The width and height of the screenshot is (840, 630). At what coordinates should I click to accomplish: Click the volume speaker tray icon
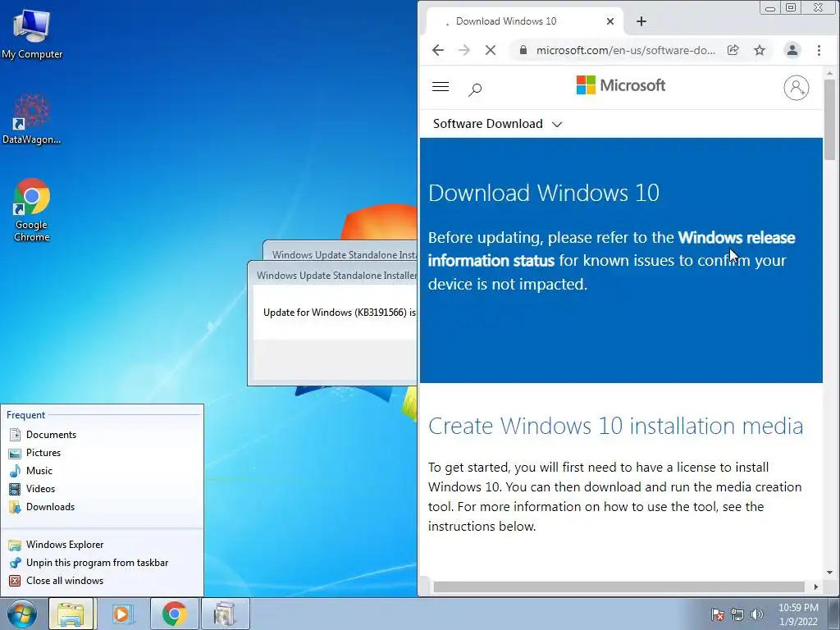coord(757,614)
